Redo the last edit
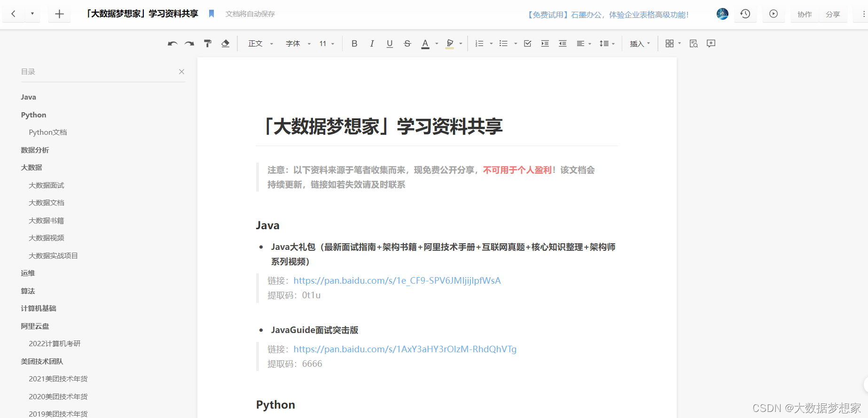The image size is (868, 418). point(189,44)
